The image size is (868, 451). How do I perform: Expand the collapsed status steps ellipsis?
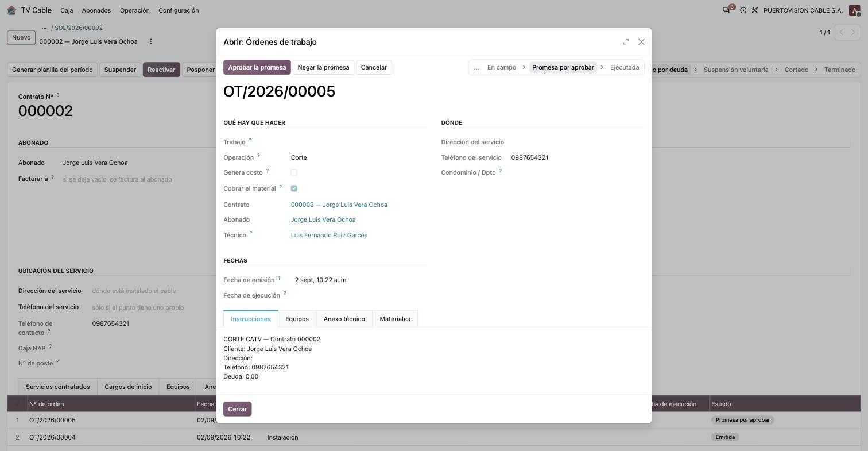(x=476, y=67)
